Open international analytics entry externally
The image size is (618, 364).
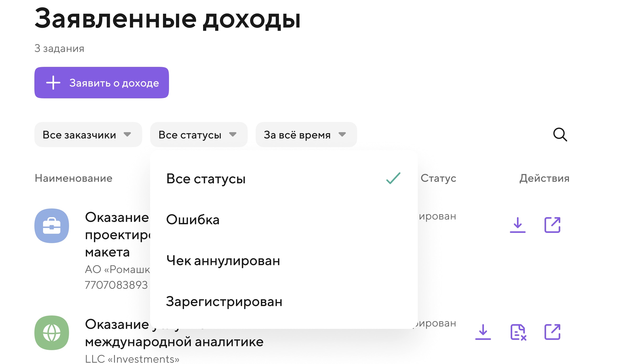click(x=552, y=332)
